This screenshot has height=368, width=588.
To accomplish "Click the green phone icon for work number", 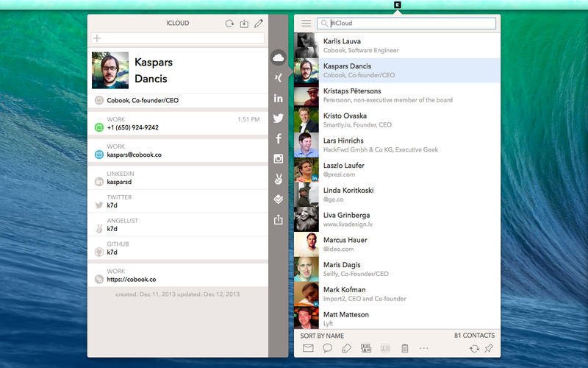I will (99, 127).
